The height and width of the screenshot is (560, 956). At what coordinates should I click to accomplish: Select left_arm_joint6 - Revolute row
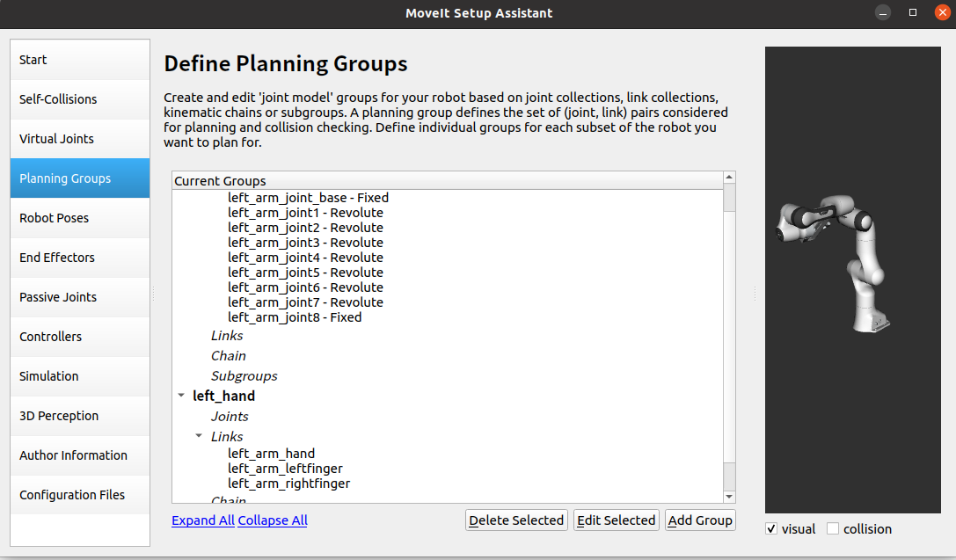(x=305, y=287)
